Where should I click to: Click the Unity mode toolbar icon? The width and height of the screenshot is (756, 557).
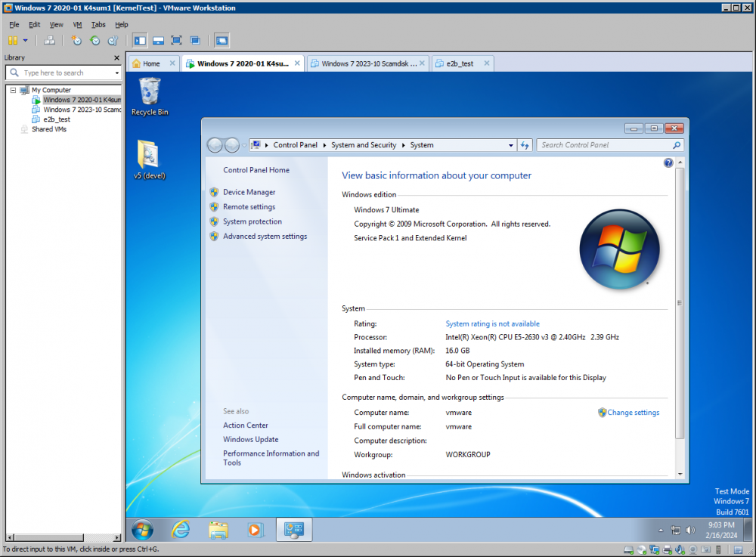point(195,40)
